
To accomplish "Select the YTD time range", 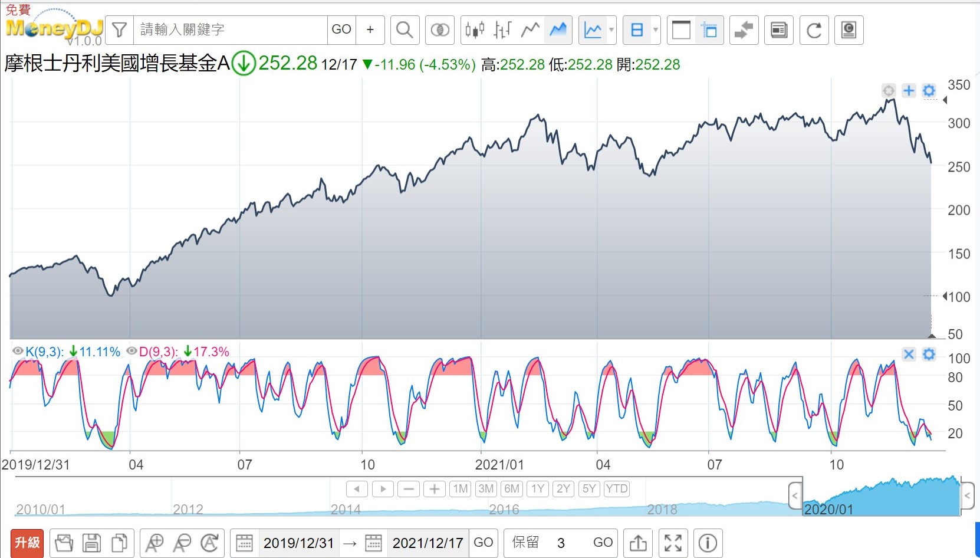I will pyautogui.click(x=617, y=489).
